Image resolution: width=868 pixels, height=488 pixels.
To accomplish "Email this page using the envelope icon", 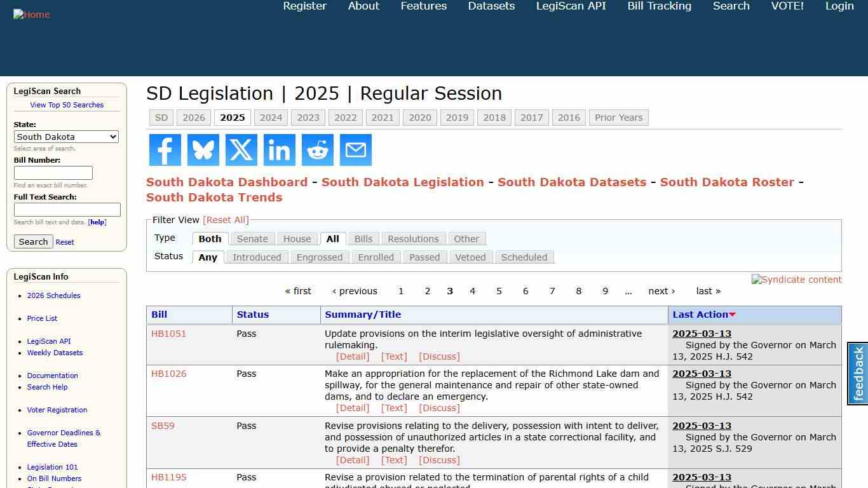I will (x=355, y=150).
